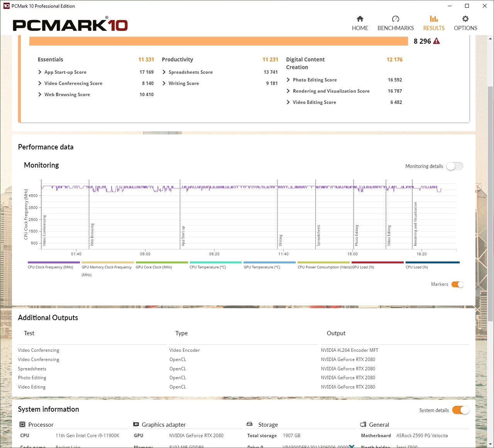Maximize the PCMark 10 window

[x=467, y=6]
